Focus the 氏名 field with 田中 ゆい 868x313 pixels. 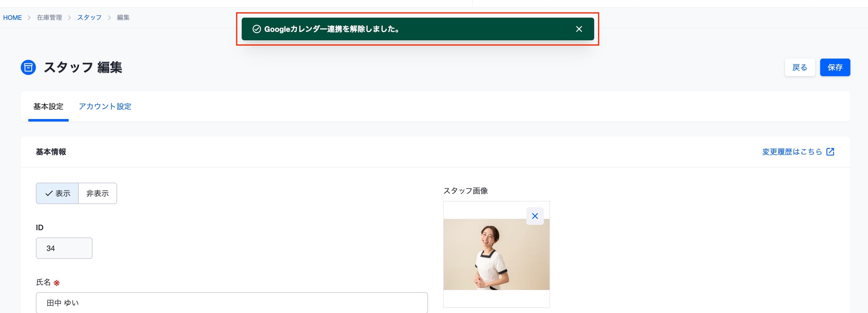[232, 303]
